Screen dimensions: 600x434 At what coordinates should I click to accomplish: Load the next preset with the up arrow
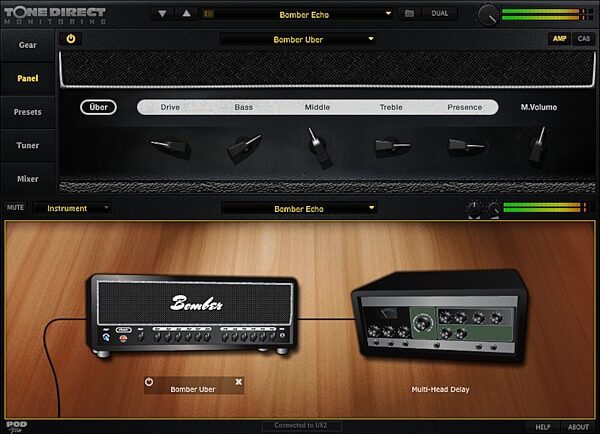(x=186, y=14)
